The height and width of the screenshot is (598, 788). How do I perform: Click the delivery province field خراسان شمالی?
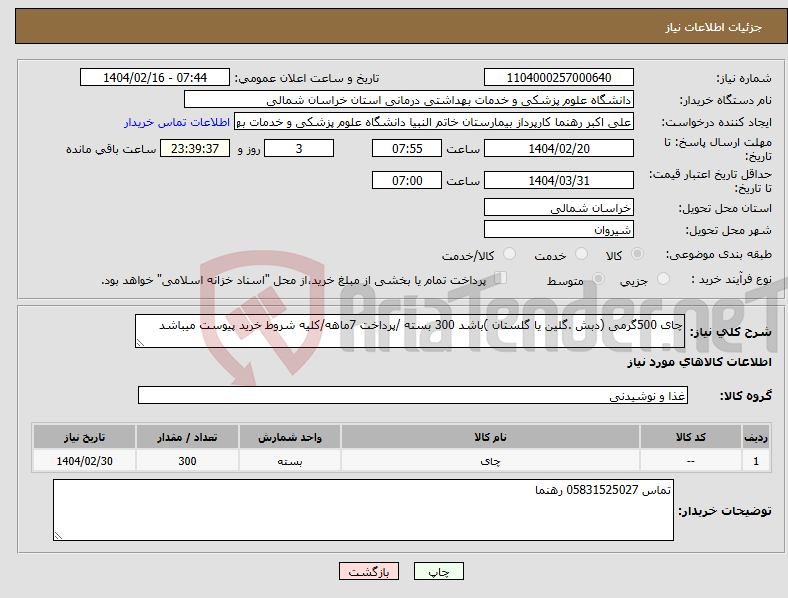(x=558, y=207)
